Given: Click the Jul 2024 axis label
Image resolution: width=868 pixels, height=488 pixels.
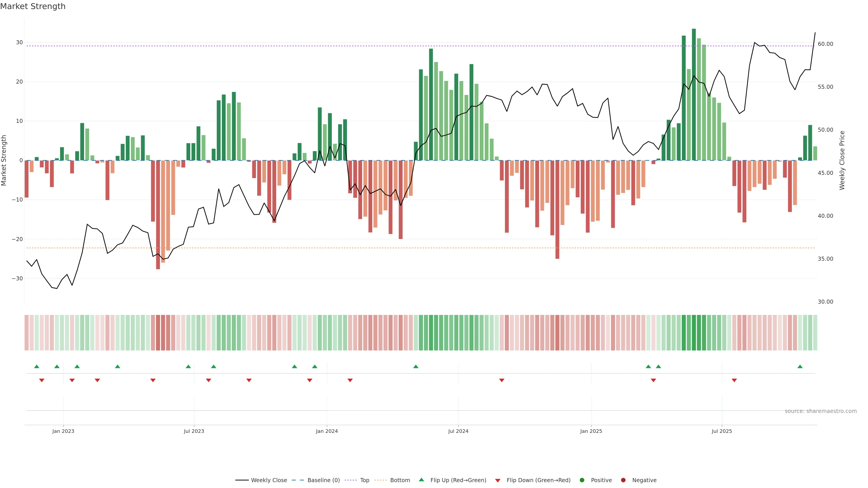Looking at the screenshot, I should point(458,431).
